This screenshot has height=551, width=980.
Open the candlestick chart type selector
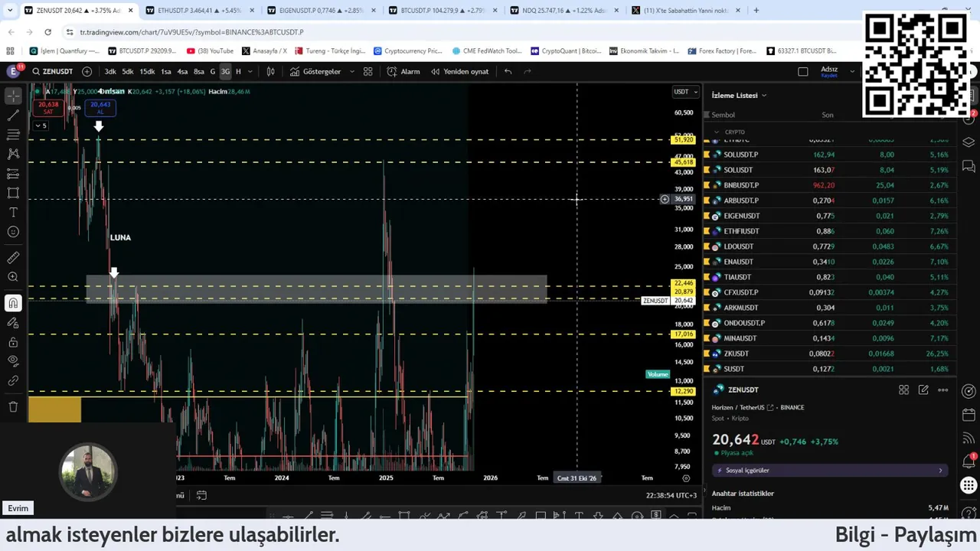pos(270,71)
